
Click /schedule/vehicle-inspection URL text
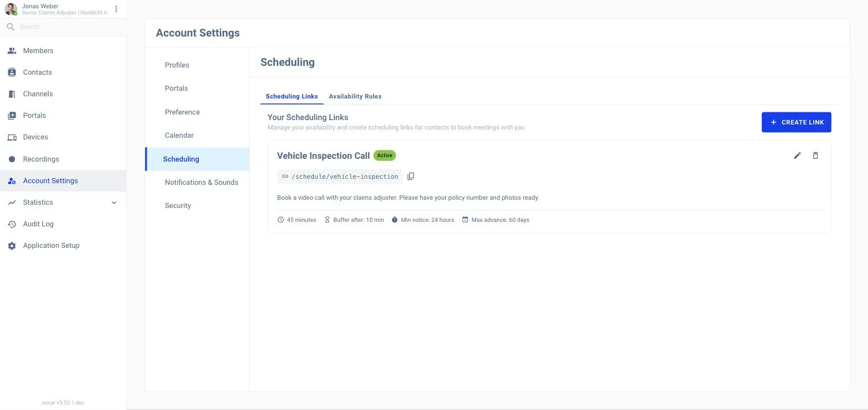point(345,177)
